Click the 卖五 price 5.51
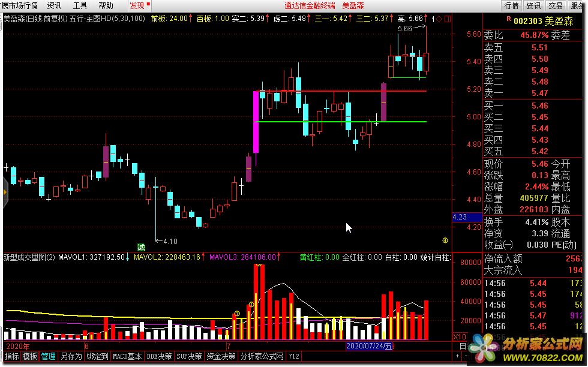The width and height of the screenshot is (588, 367). 539,47
